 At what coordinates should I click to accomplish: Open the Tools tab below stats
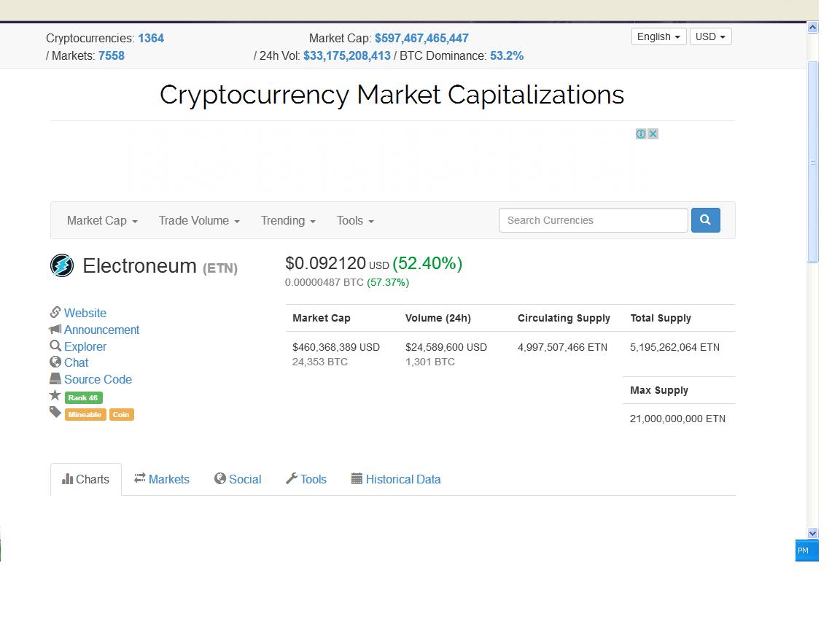(306, 480)
